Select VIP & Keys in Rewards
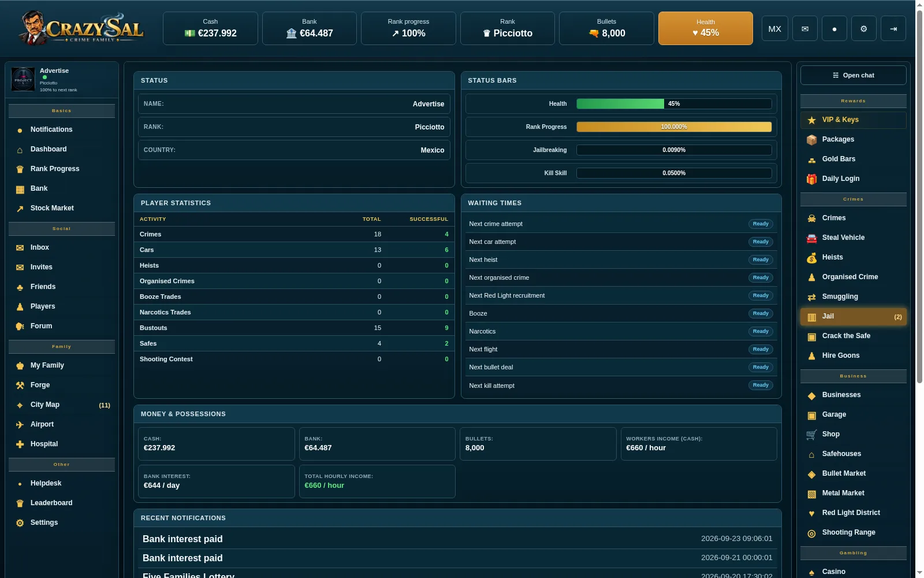Screen dimensions: 924x578 tap(853, 120)
